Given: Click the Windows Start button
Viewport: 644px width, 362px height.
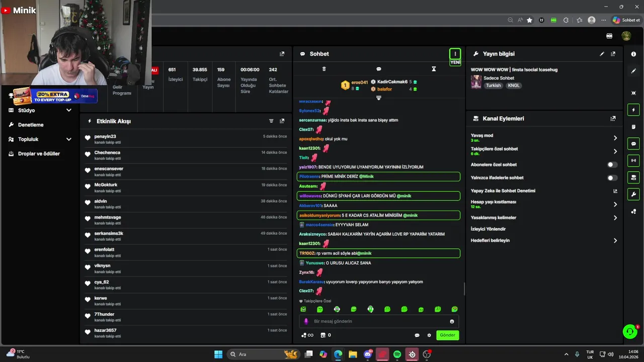Looking at the screenshot, I should click(x=218, y=354).
